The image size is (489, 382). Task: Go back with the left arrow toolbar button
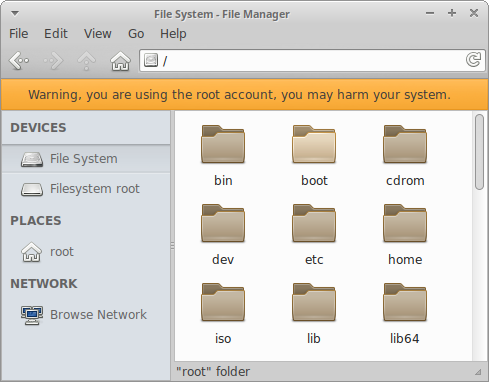coord(19,61)
